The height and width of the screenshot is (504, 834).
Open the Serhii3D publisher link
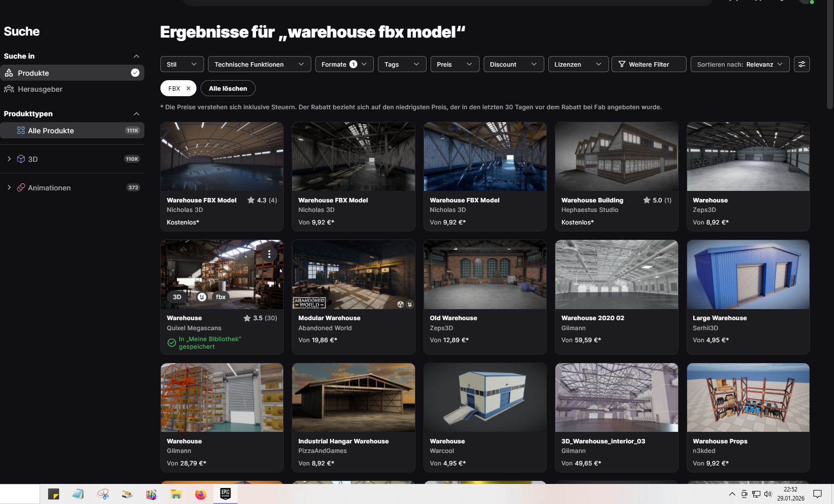[705, 328]
